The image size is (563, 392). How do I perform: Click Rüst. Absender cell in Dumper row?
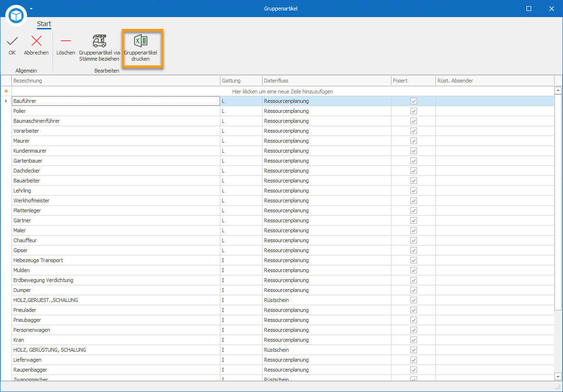[x=495, y=290]
